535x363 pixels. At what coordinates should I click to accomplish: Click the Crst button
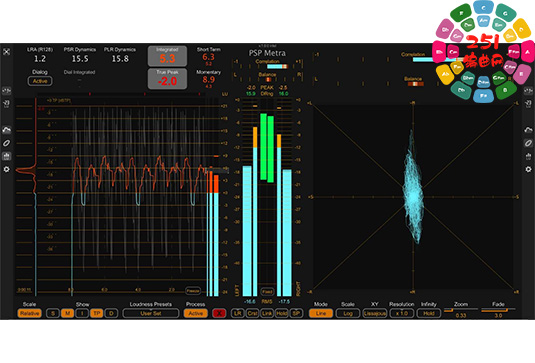pyautogui.click(x=252, y=313)
